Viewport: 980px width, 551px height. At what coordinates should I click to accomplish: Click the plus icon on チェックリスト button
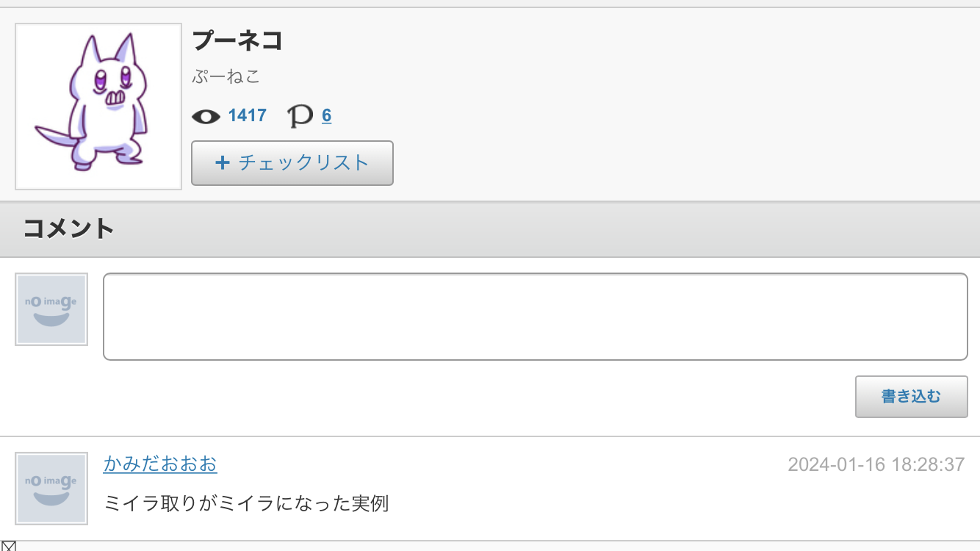[x=222, y=162]
